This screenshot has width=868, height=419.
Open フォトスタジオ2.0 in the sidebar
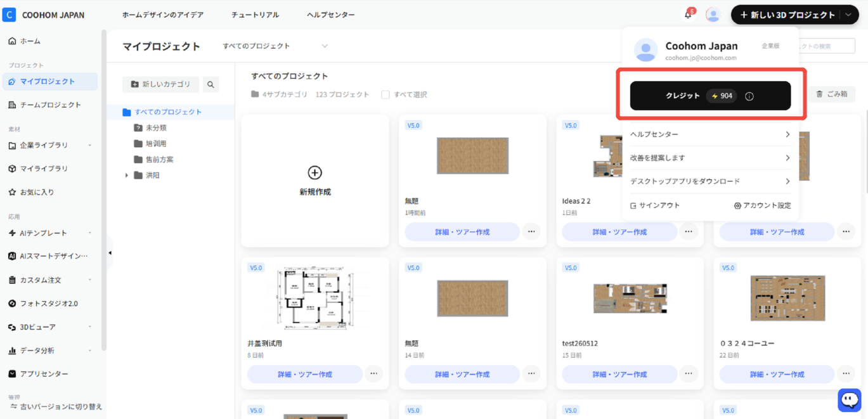[x=49, y=303]
